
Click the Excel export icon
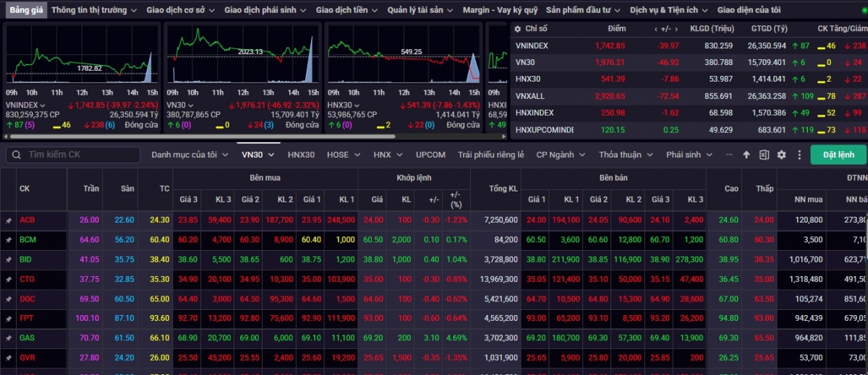(764, 155)
